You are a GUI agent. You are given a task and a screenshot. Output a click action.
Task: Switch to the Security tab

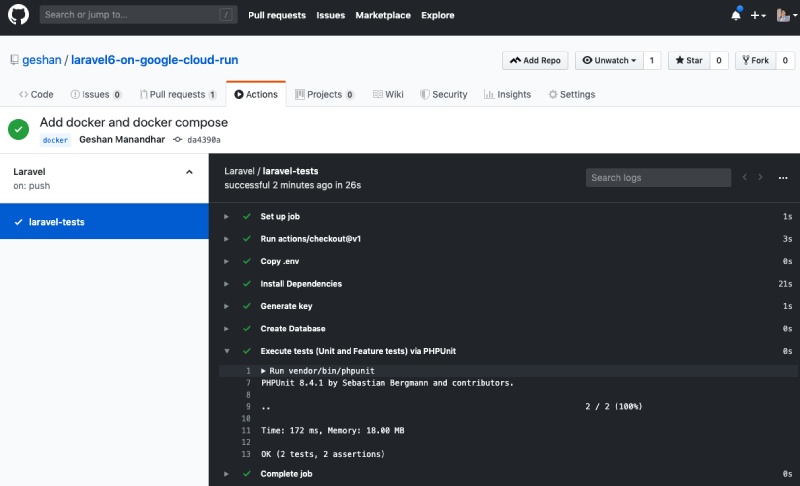[443, 94]
